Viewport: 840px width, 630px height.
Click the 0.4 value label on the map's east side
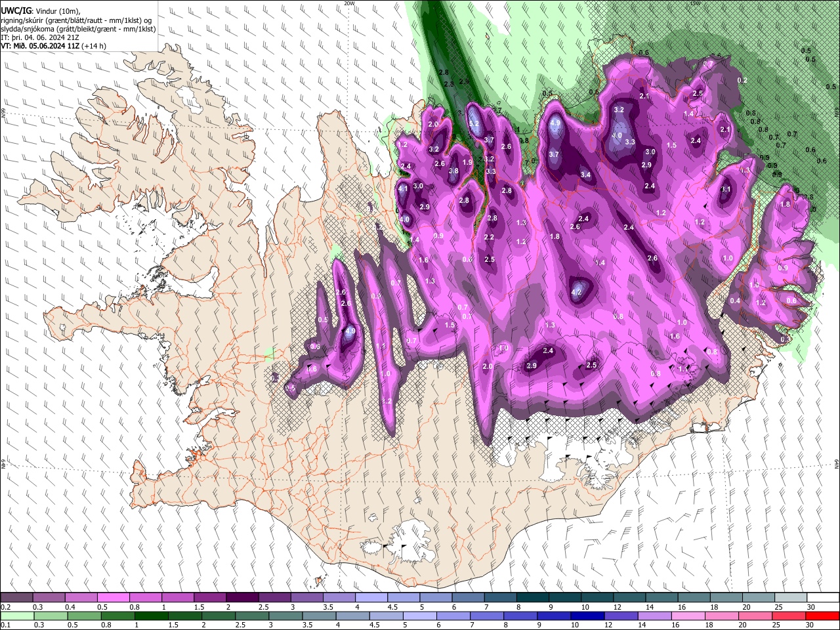point(735,301)
